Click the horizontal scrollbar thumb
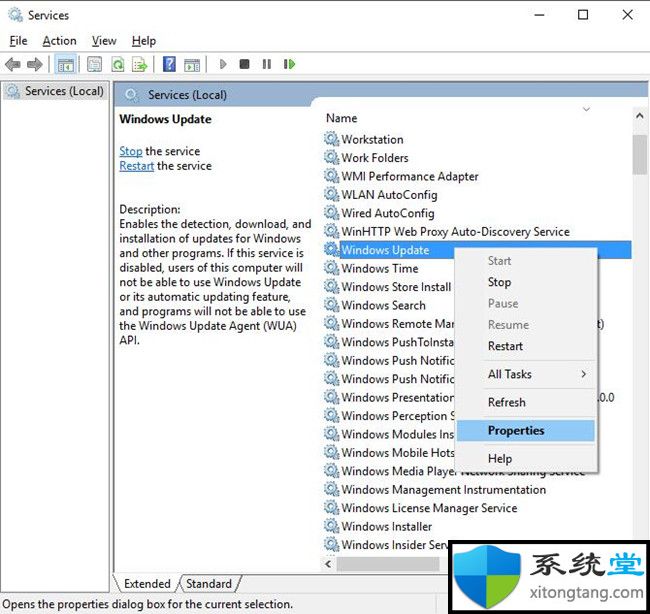650x614 pixels. (388, 564)
